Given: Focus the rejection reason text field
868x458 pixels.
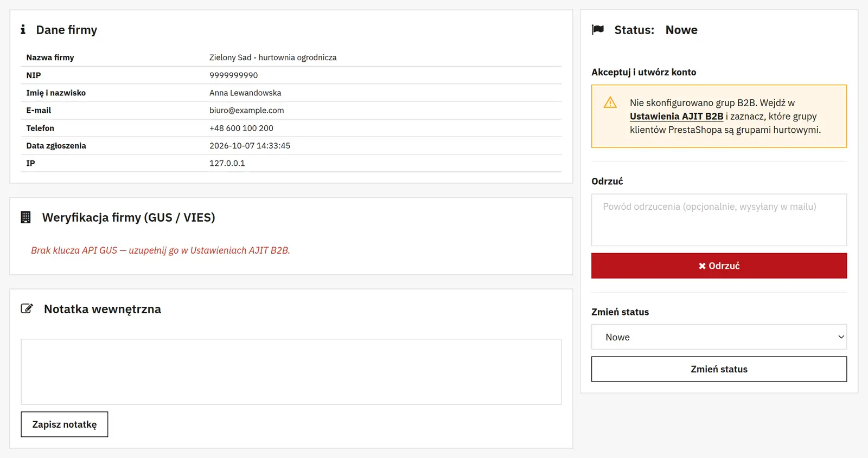Looking at the screenshot, I should coord(719,220).
